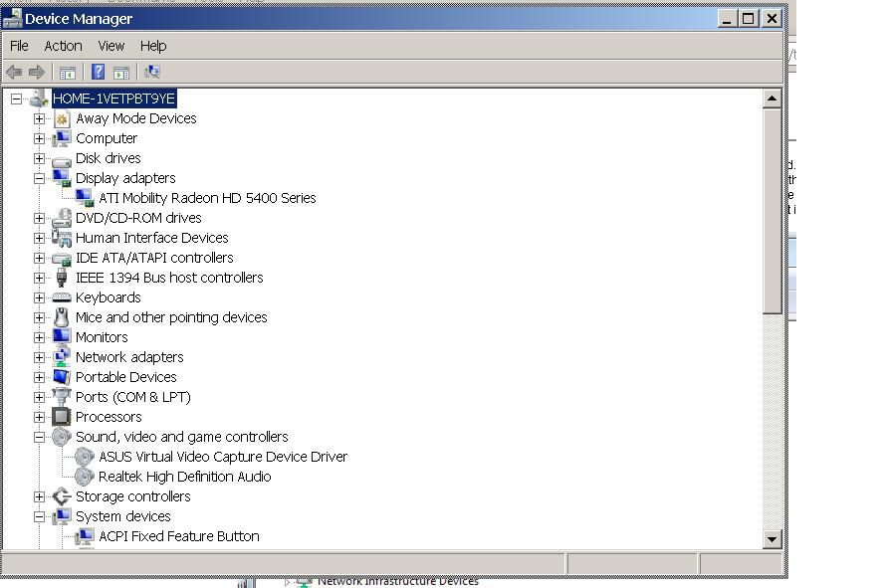Viewport: 888px width, 588px height.
Task: Click the vertical scrollbar thumb
Action: [772, 212]
